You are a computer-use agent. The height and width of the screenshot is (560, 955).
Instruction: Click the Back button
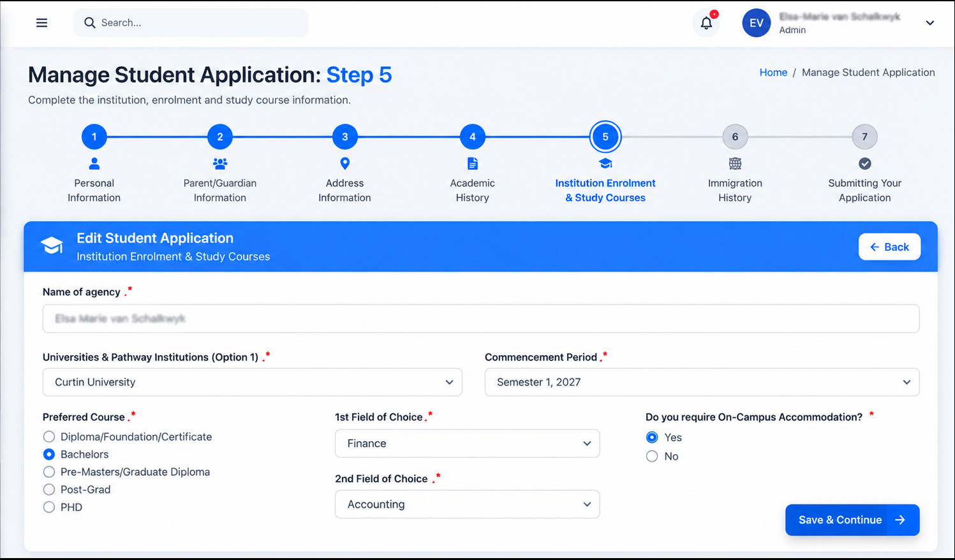889,247
